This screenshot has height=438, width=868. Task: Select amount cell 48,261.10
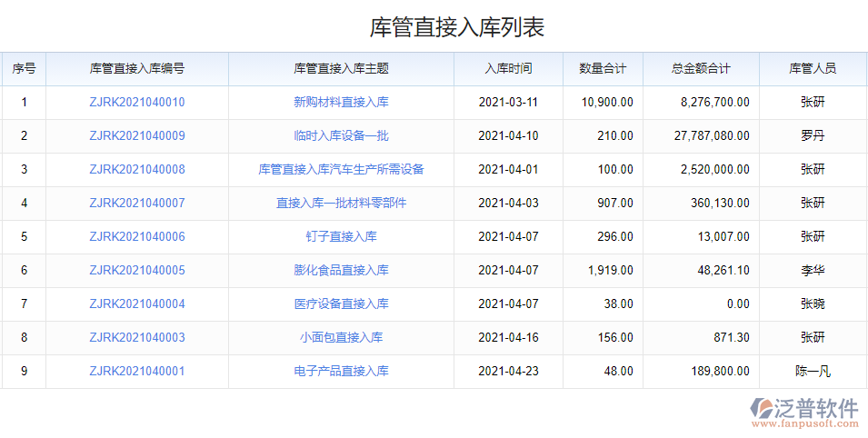pos(701,270)
